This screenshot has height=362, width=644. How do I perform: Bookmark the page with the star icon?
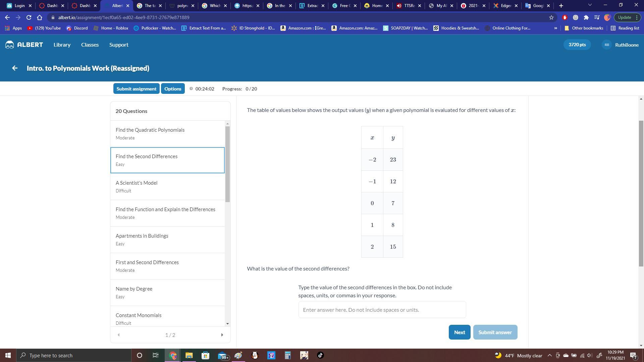(x=551, y=17)
